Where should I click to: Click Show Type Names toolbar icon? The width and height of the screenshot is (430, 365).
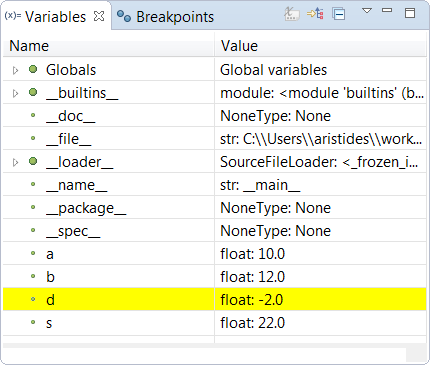pyautogui.click(x=292, y=14)
